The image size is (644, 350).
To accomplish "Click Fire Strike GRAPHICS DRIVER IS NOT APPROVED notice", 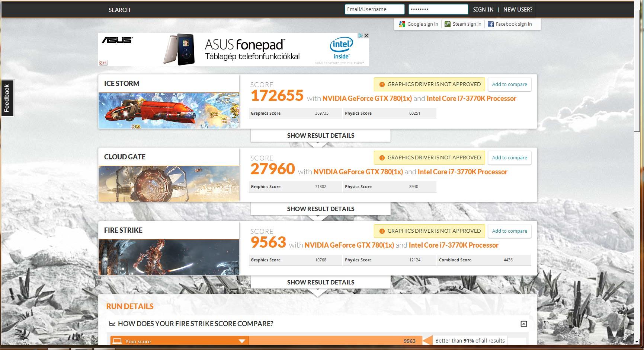I will (430, 231).
